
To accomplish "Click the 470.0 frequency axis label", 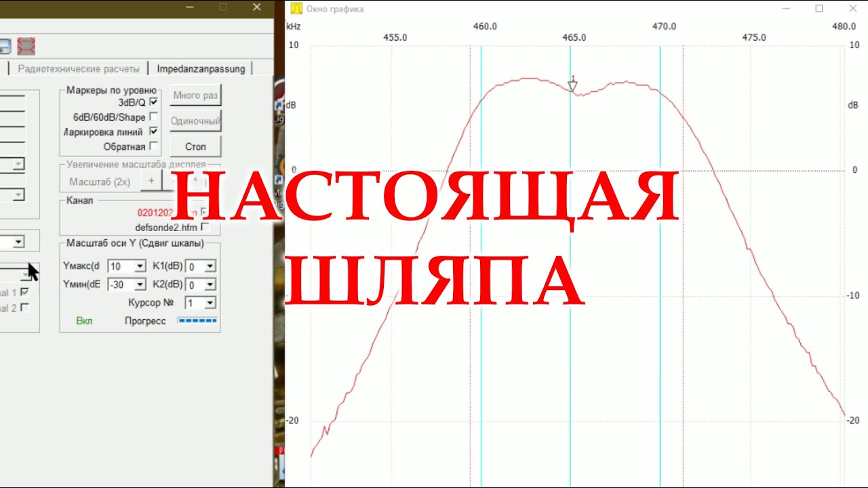I will (x=664, y=26).
